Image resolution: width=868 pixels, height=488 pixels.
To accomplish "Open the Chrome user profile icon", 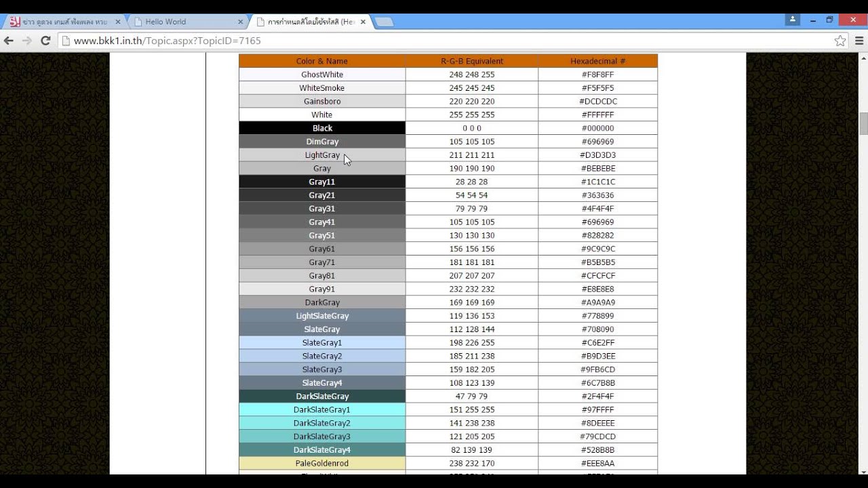I will tap(793, 20).
